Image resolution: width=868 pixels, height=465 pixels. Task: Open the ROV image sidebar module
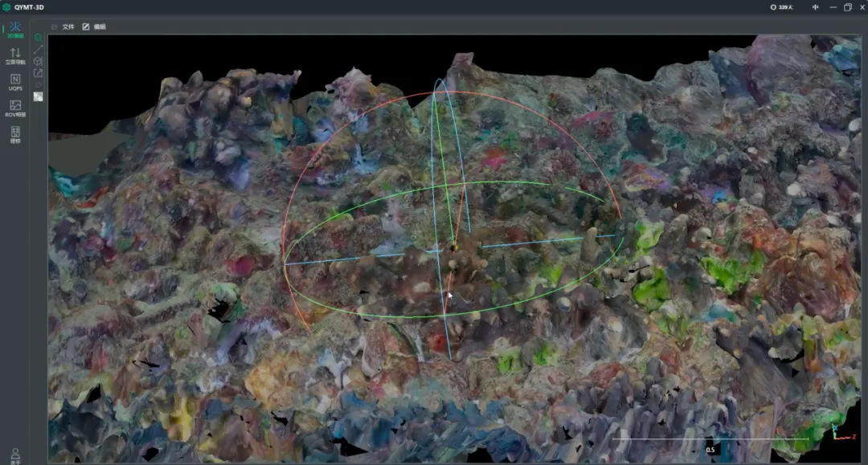[x=15, y=108]
